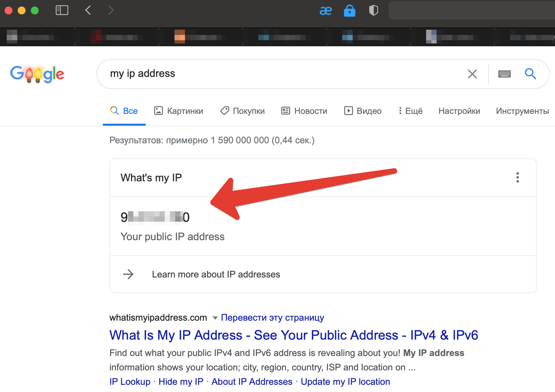Click the Safari address bar
This screenshot has width=555, height=392.
coord(472,10)
